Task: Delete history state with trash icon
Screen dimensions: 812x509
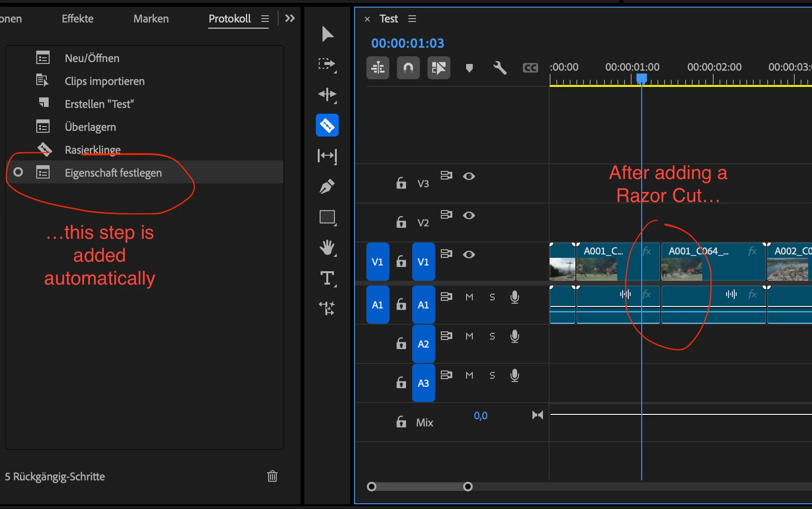Action: click(272, 476)
